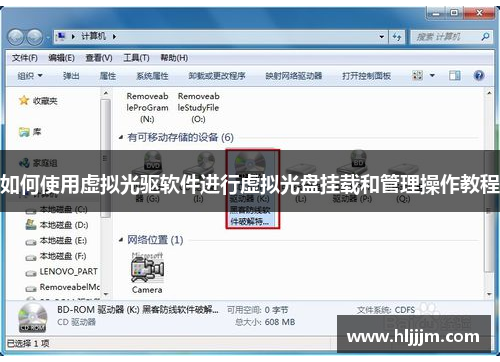Viewport: 500px width, 362px height.
Task: Click the 属性 properties button
Action: (x=108, y=76)
